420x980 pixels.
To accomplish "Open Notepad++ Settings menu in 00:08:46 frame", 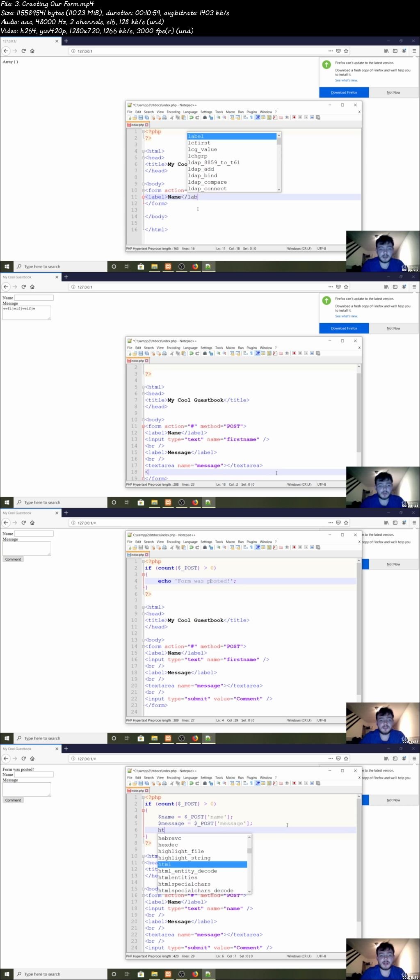I will pyautogui.click(x=206, y=777).
